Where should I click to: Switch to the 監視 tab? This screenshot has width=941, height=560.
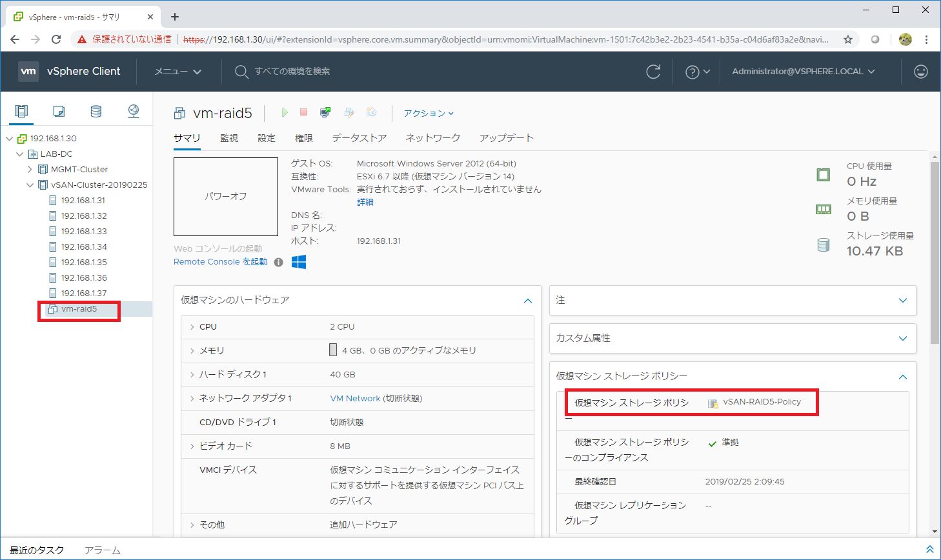tap(229, 138)
